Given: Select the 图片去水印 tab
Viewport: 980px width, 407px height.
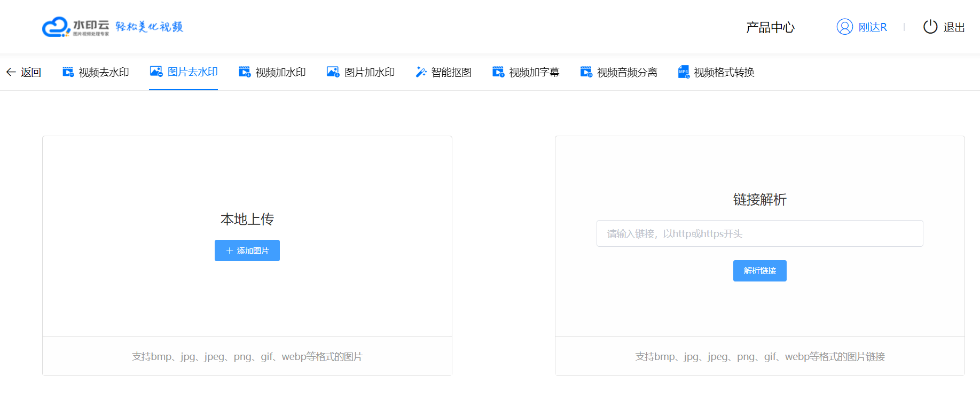Looking at the screenshot, I should coord(192,72).
